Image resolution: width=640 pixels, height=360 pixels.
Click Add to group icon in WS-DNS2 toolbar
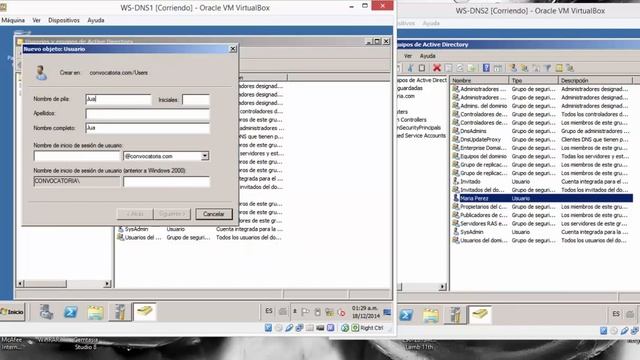coord(570,68)
